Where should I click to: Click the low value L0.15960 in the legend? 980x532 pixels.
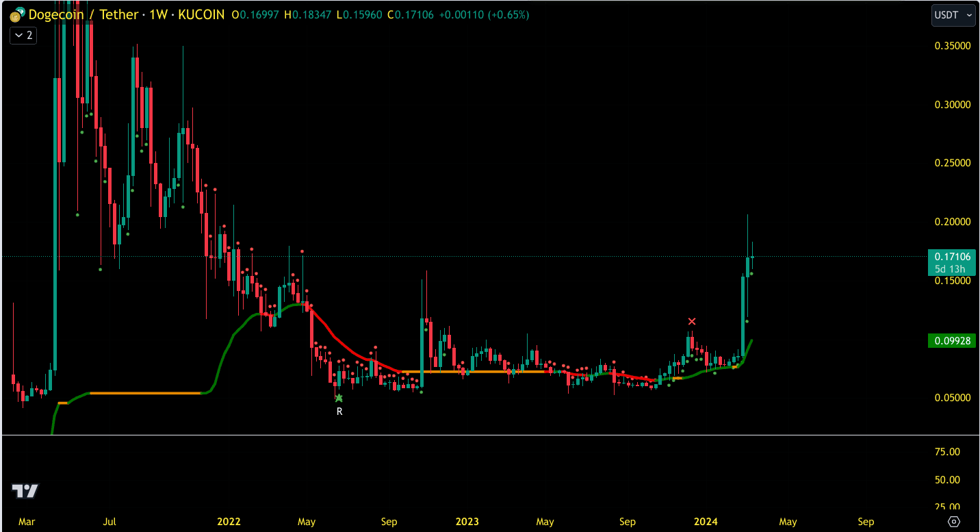358,14
